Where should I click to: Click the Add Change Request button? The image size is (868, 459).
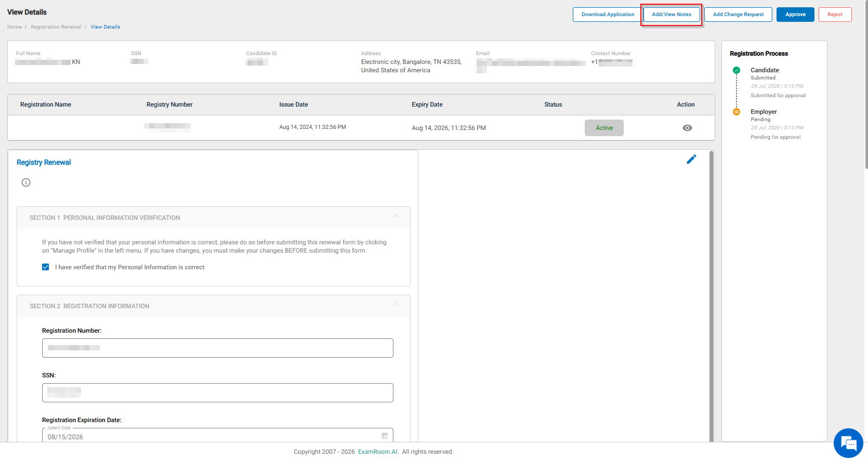click(738, 15)
